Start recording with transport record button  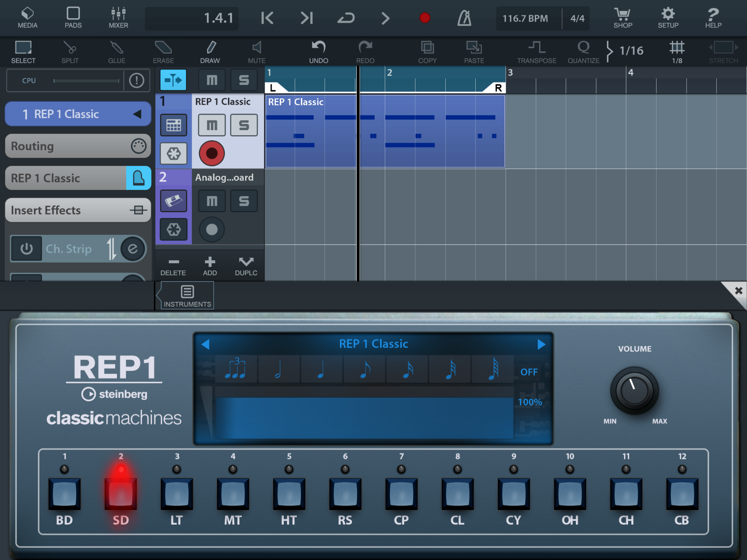coord(425,17)
